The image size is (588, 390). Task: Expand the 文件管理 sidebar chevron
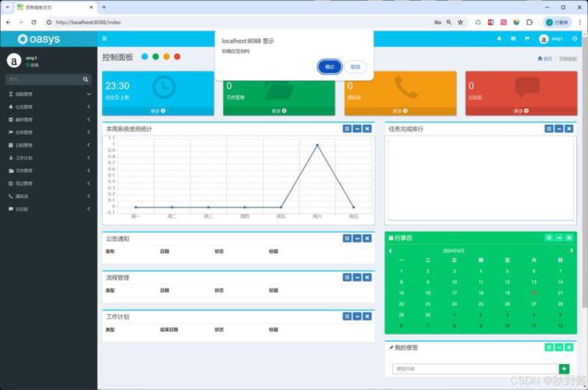click(88, 171)
